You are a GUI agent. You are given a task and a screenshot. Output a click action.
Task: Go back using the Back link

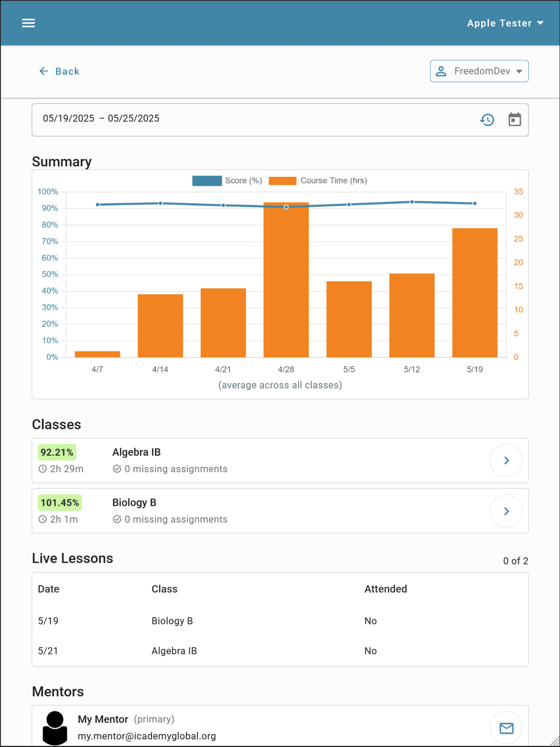59,71
